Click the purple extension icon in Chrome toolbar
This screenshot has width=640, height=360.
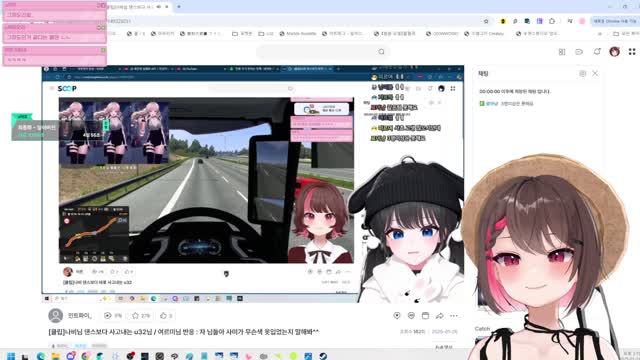540,21
